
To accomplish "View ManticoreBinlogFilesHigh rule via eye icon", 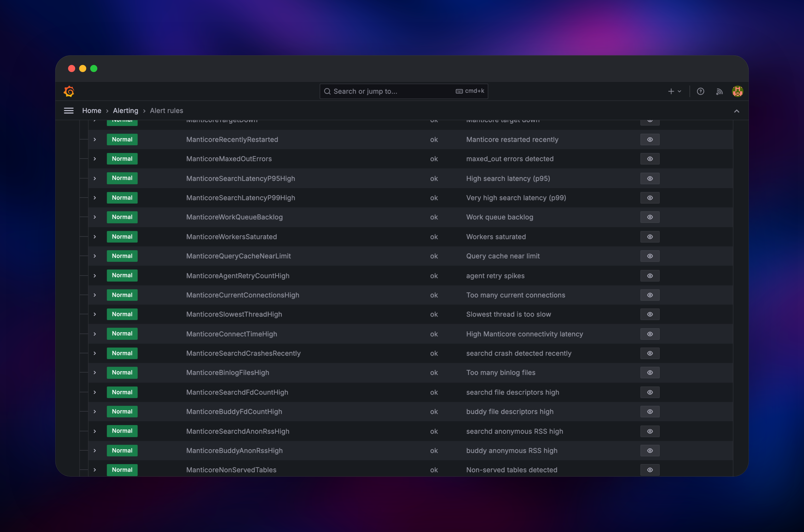I will [650, 372].
